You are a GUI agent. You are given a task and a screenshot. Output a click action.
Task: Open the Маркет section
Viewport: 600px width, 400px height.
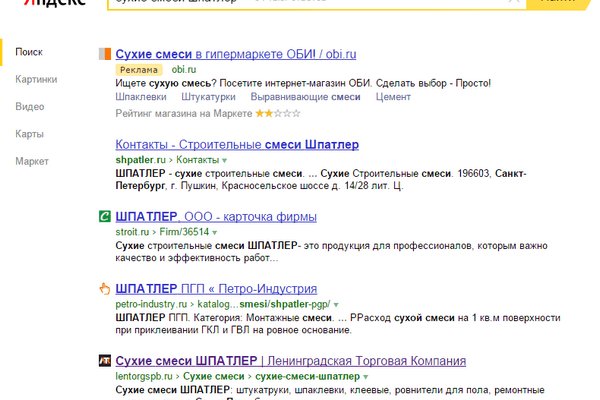[32, 161]
